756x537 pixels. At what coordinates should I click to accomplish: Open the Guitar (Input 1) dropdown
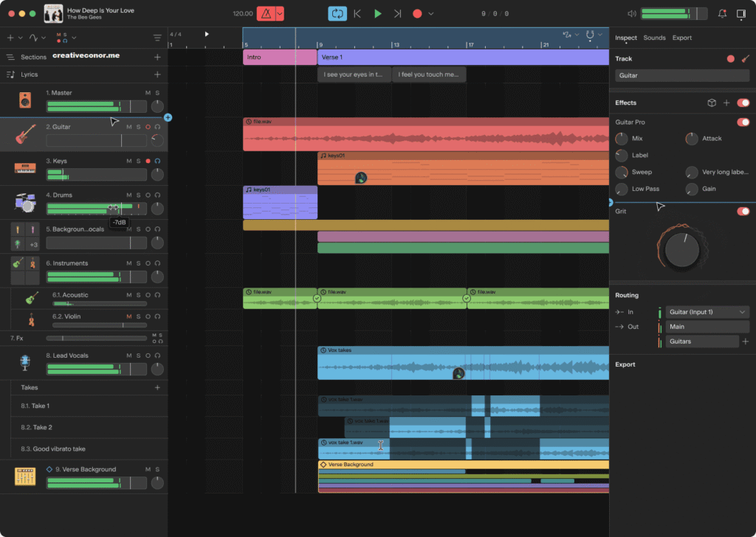(x=707, y=311)
